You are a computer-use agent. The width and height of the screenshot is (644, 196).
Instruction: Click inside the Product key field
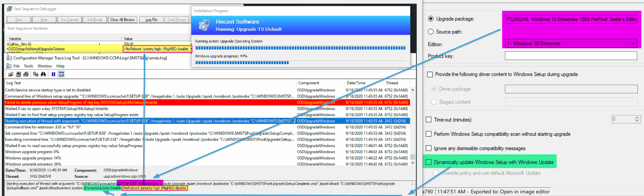pos(571,56)
